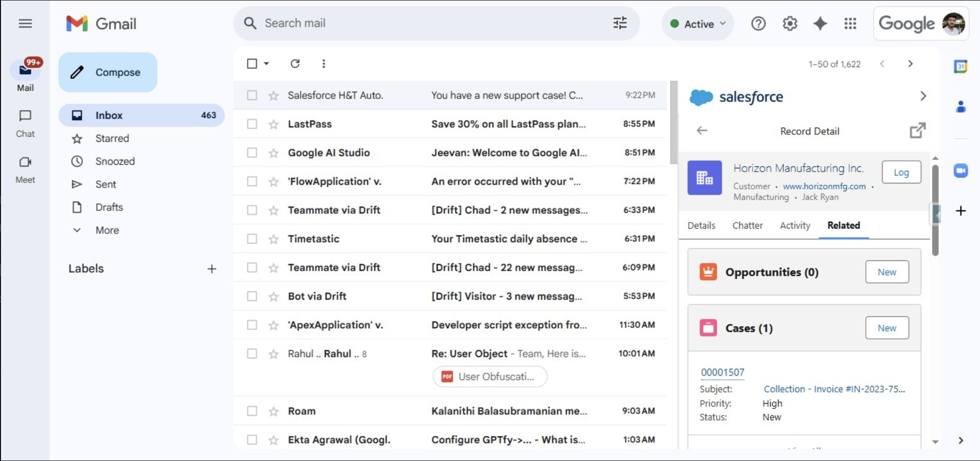Select the 'FlowApplication' email checkbox

[252, 181]
